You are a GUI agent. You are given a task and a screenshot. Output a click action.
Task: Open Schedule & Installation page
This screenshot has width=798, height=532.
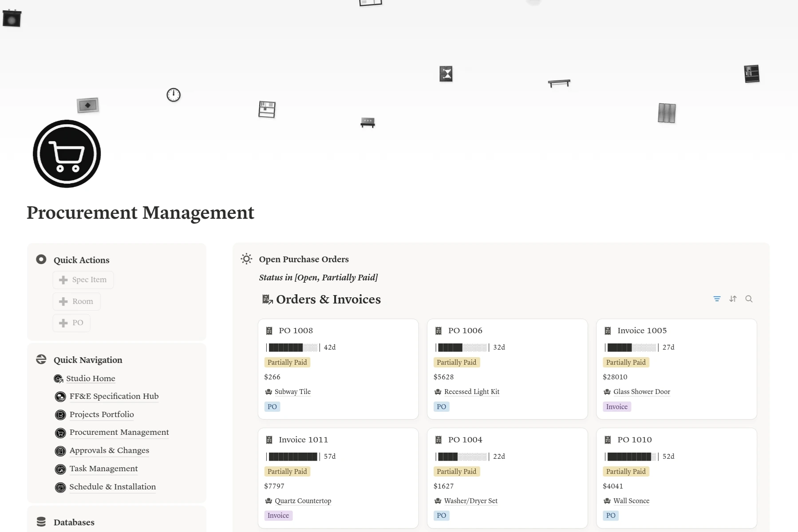[112, 487]
